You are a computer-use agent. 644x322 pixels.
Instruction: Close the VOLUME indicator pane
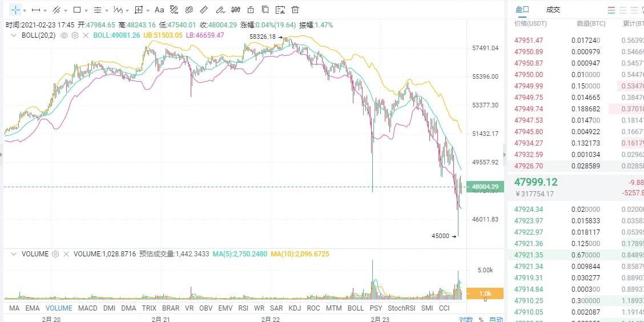coord(66,254)
